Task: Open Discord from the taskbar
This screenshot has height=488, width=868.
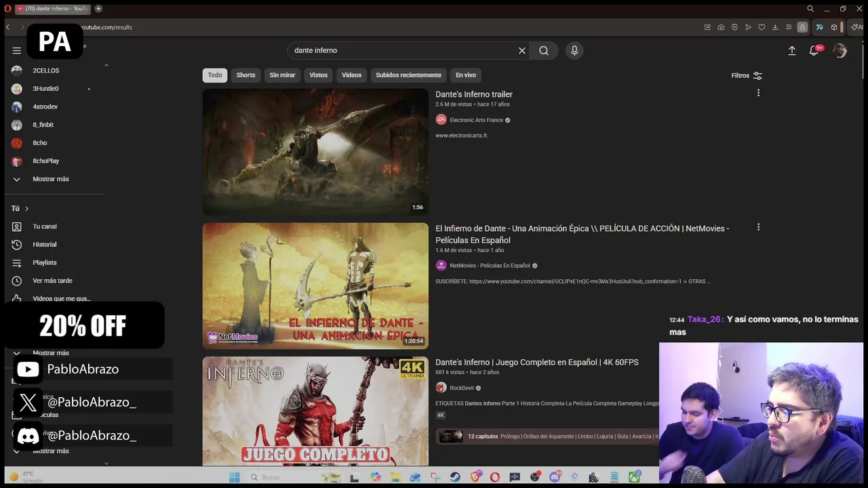Action: coord(555,477)
